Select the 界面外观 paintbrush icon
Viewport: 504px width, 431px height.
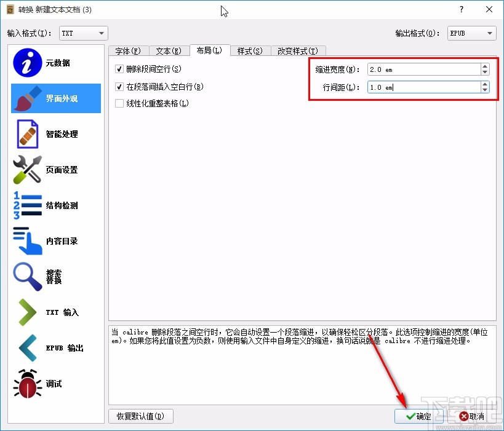27,98
